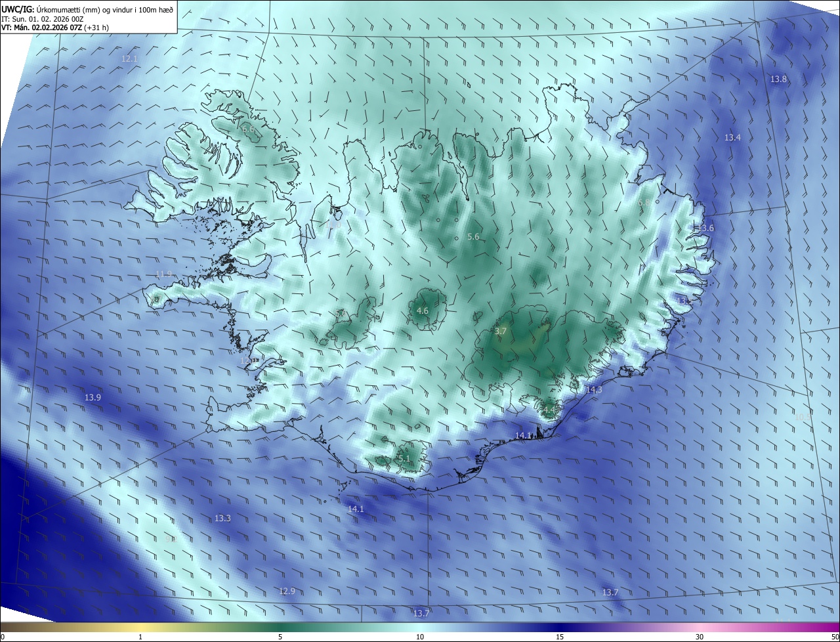Click the 13.4 value label on the map

coord(732,138)
